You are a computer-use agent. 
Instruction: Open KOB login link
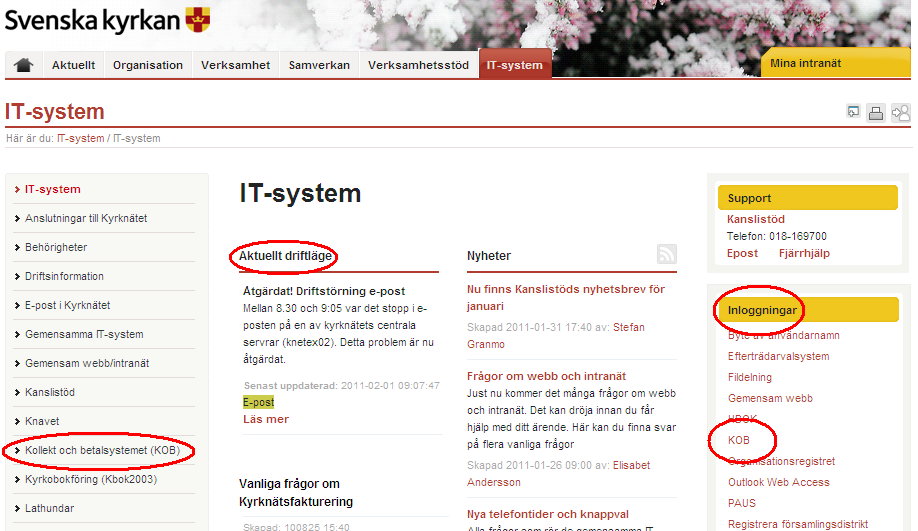tap(738, 440)
